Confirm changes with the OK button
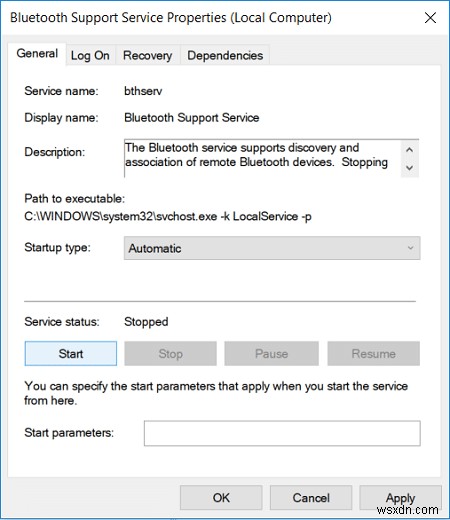The width and height of the screenshot is (450, 520). click(x=221, y=498)
